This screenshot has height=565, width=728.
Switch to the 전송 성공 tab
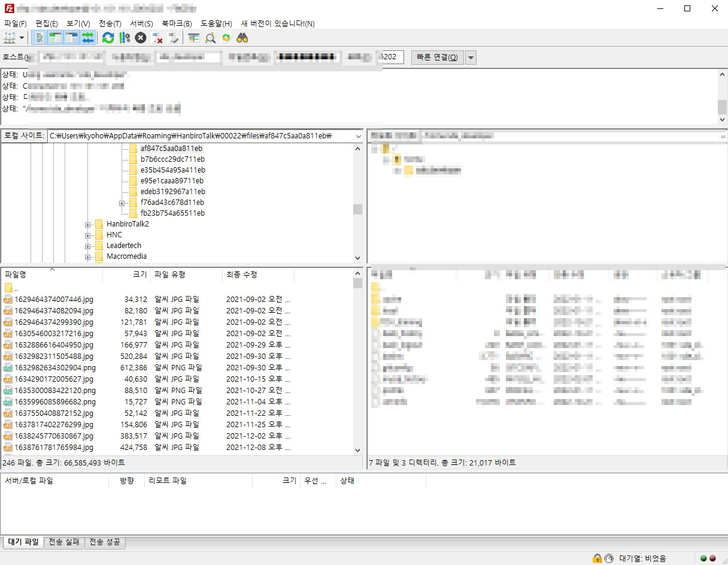click(104, 542)
